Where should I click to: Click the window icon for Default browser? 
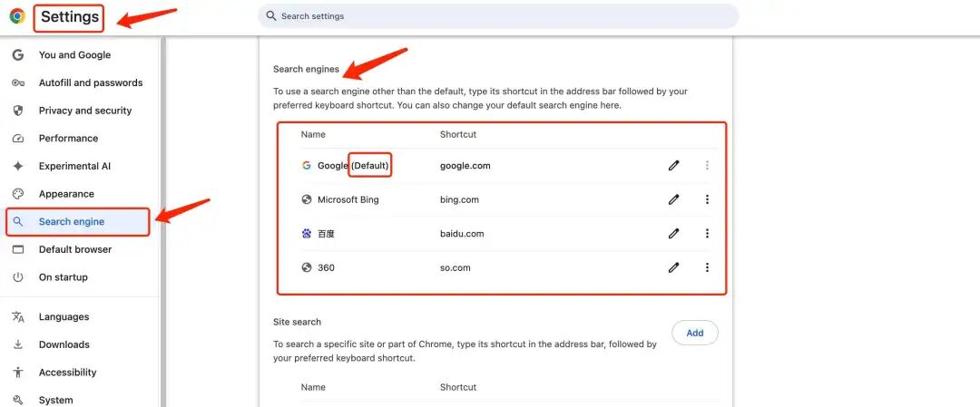pos(18,249)
